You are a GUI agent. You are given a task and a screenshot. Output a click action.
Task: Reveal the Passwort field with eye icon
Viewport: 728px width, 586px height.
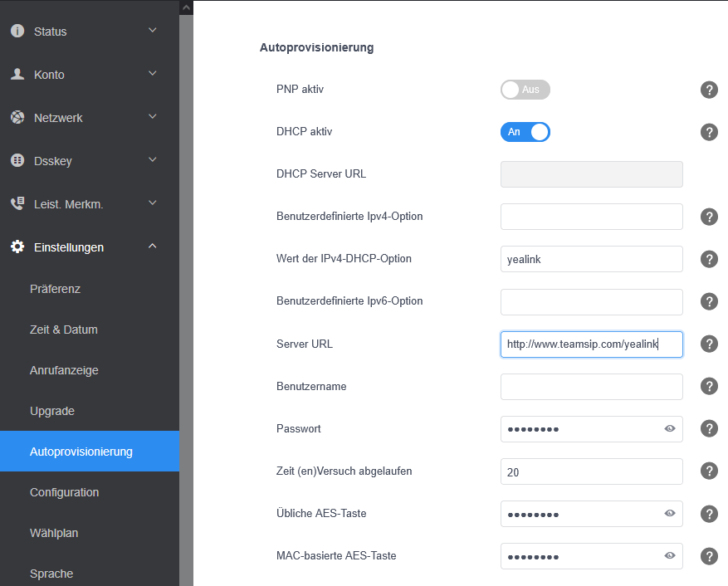click(670, 429)
